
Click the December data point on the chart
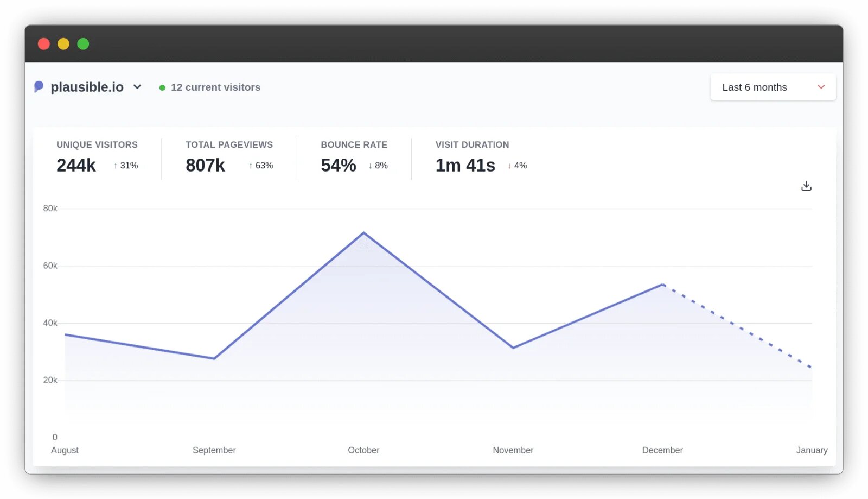tap(662, 285)
